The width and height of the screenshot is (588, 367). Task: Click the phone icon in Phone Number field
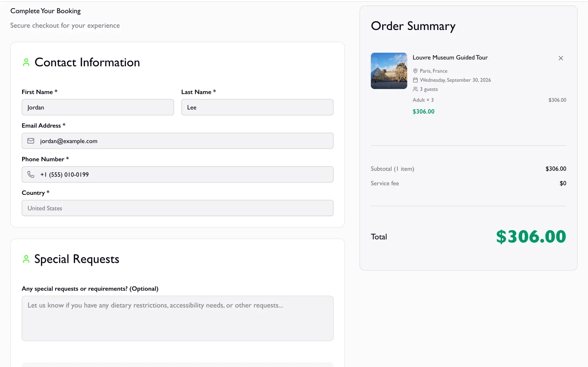pos(31,174)
